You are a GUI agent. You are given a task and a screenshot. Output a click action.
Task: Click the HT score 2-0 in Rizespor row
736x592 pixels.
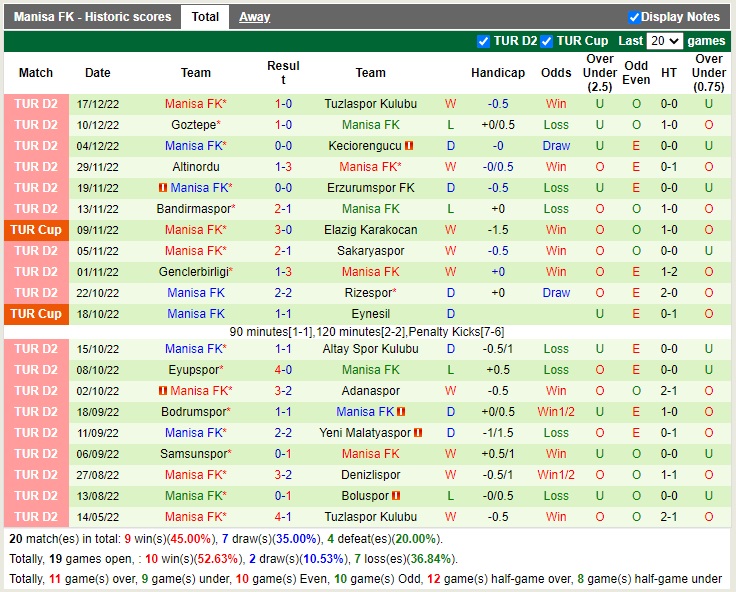tap(669, 293)
